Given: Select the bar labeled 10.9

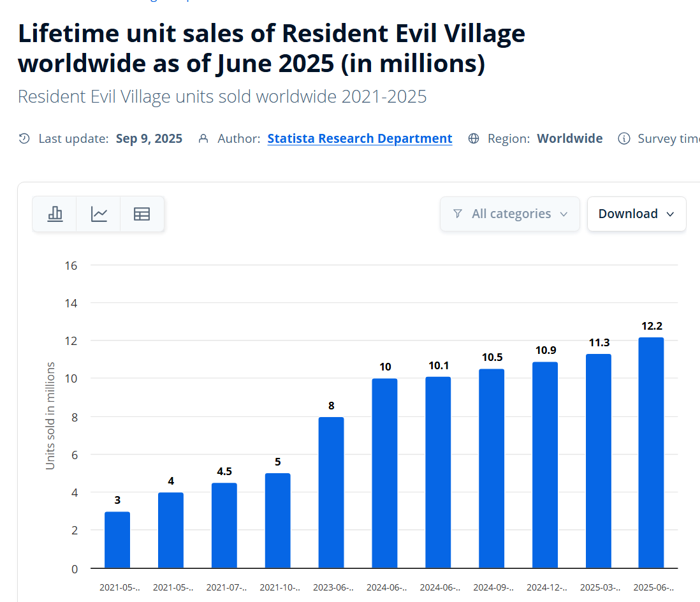Looking at the screenshot, I should pyautogui.click(x=545, y=465).
